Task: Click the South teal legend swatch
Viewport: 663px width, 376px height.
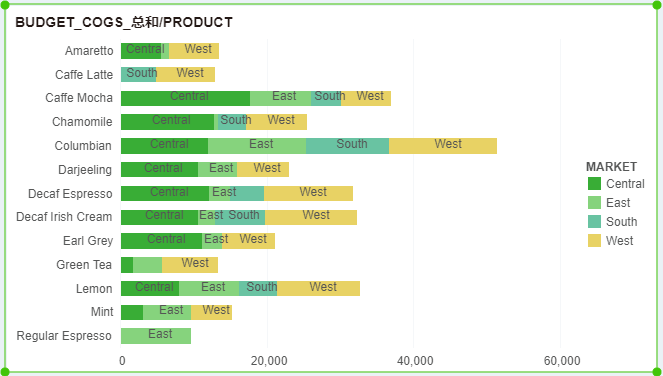Action: click(x=594, y=222)
